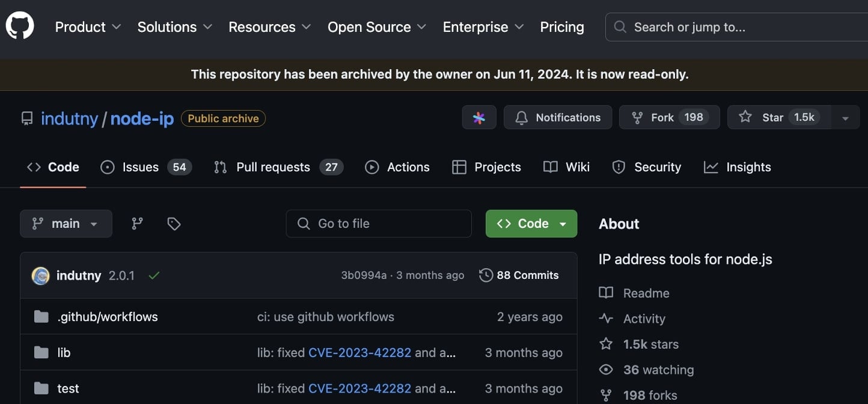Click the archived repository notice banner text
This screenshot has width=868, height=404.
click(439, 75)
